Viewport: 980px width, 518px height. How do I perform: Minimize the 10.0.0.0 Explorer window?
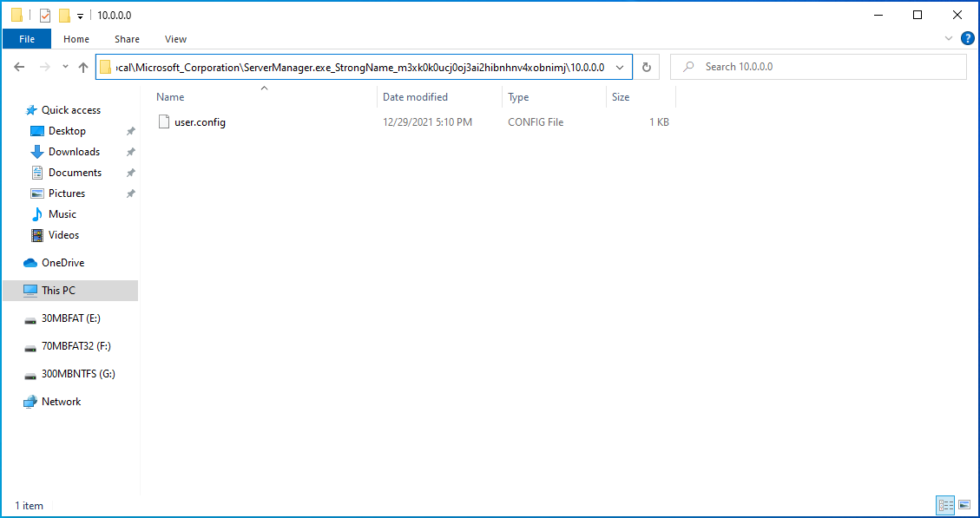(x=878, y=15)
